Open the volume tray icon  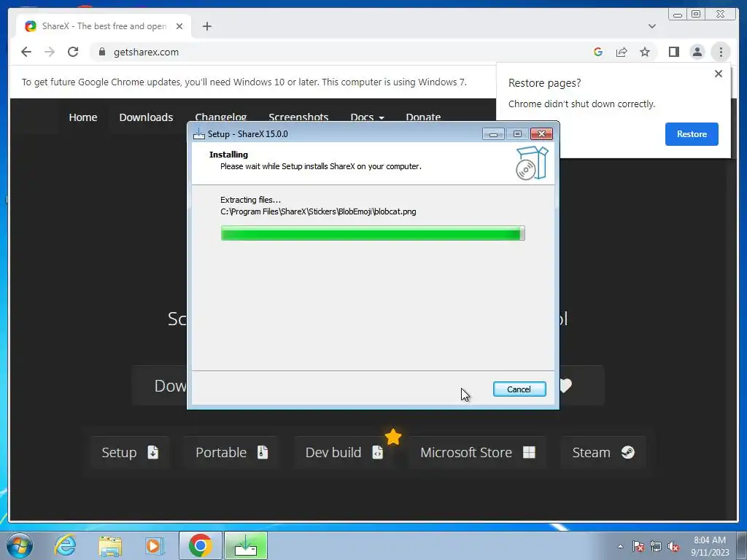pos(673,546)
